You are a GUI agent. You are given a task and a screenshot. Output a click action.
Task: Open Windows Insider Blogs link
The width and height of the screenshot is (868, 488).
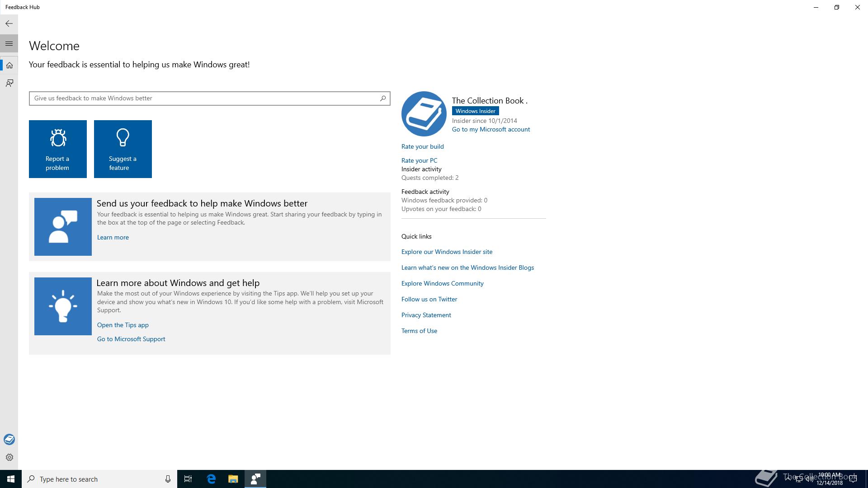click(468, 267)
